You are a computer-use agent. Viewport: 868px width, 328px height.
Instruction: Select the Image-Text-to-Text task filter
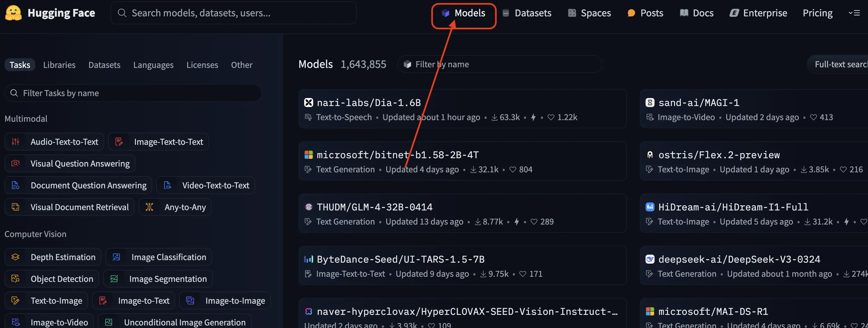tap(158, 142)
